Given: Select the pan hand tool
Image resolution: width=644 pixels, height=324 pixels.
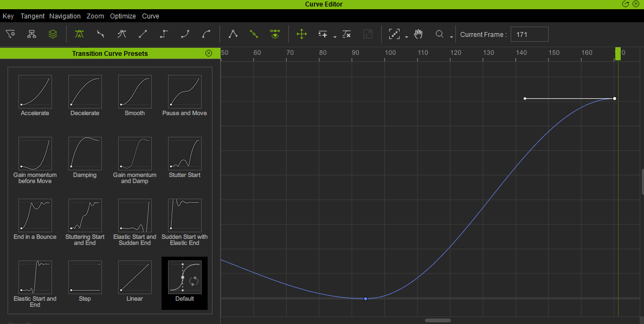Looking at the screenshot, I should tap(418, 34).
